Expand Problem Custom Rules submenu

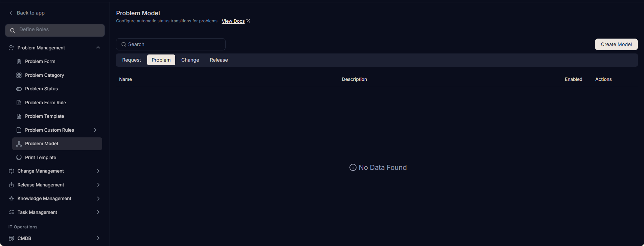click(x=95, y=130)
